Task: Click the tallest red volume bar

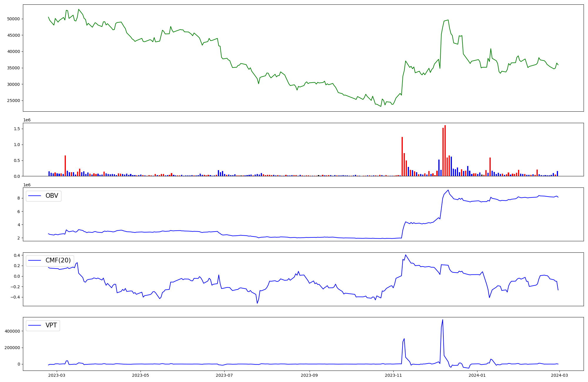Action: pos(445,150)
